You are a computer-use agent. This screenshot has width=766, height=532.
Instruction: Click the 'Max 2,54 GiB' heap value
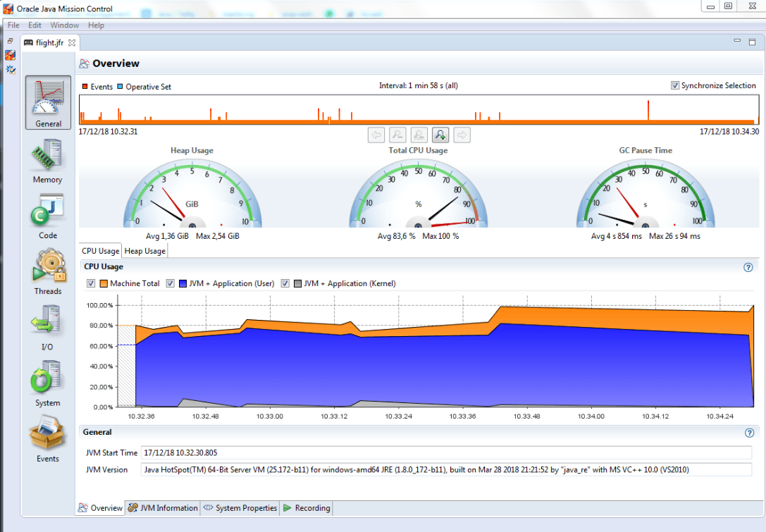tap(217, 236)
